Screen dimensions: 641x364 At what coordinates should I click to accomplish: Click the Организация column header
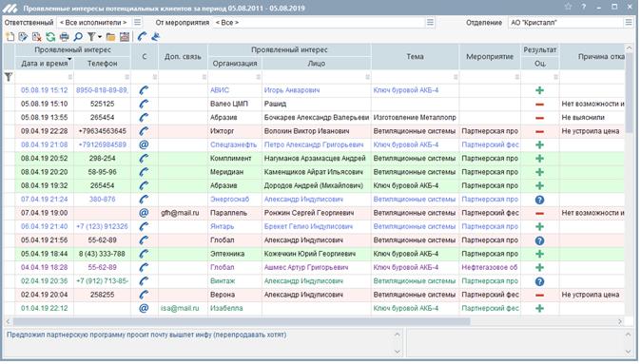[235, 64]
